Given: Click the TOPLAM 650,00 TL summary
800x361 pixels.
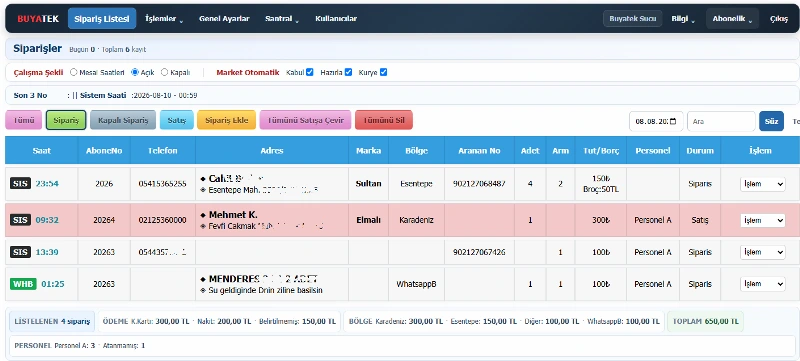Looking at the screenshot, I should coord(705,321).
